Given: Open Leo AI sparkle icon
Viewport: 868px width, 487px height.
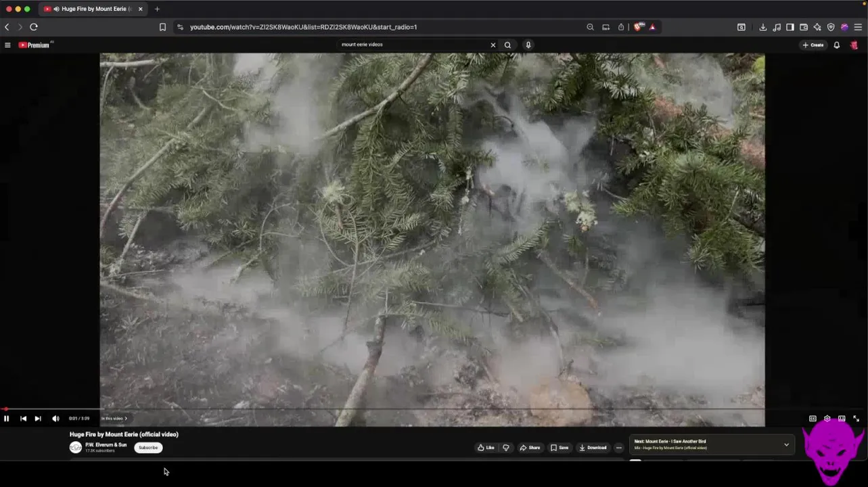Looking at the screenshot, I should [x=817, y=27].
